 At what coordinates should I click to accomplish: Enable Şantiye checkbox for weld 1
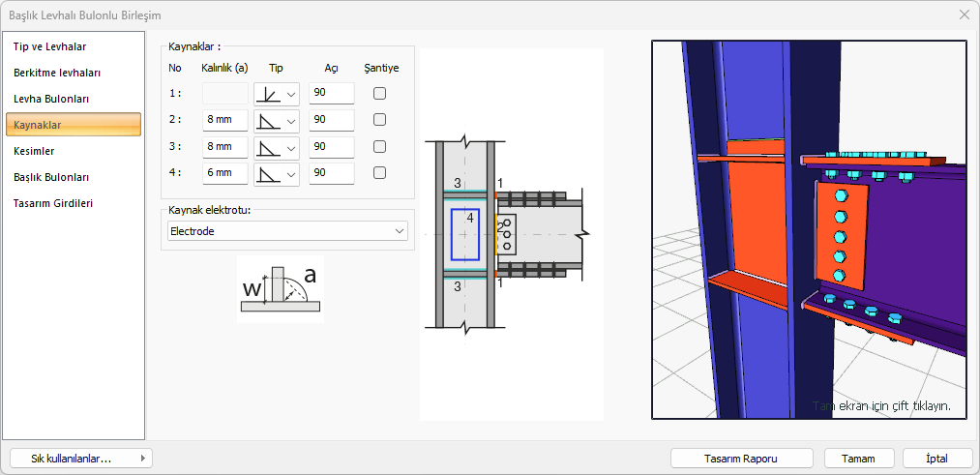coord(380,94)
